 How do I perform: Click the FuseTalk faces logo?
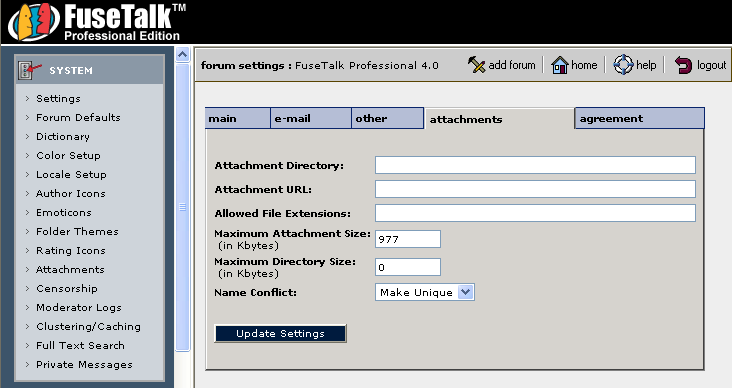click(x=35, y=21)
